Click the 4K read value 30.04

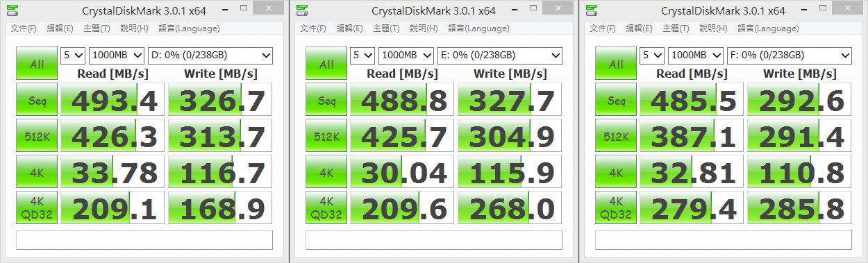(402, 172)
